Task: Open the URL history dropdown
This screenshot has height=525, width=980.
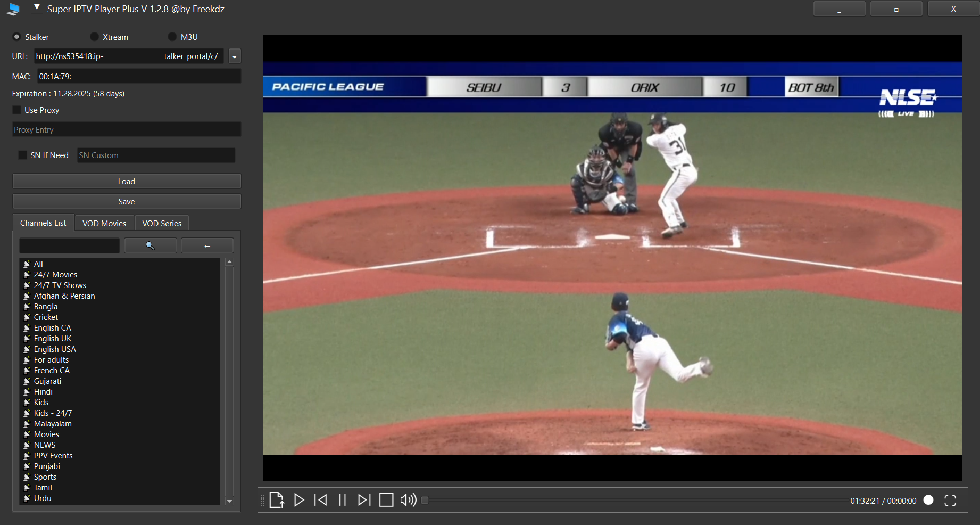Action: tap(235, 56)
